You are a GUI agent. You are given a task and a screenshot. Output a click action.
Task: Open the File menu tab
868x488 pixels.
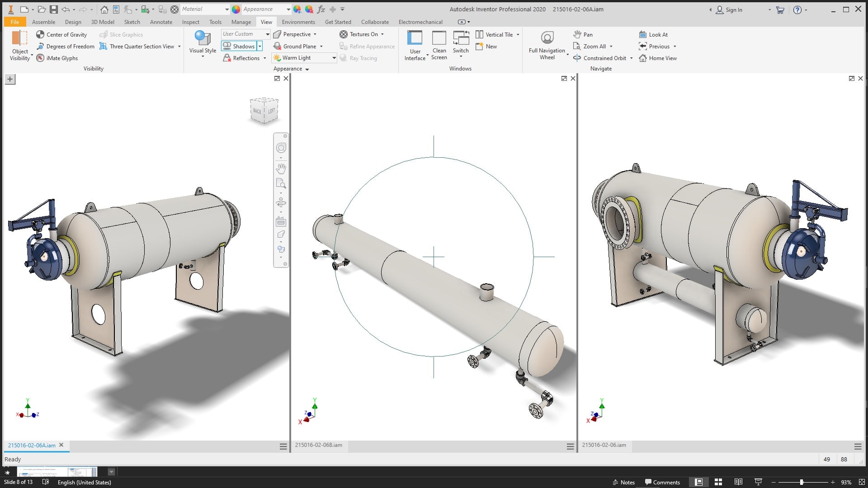coord(15,22)
